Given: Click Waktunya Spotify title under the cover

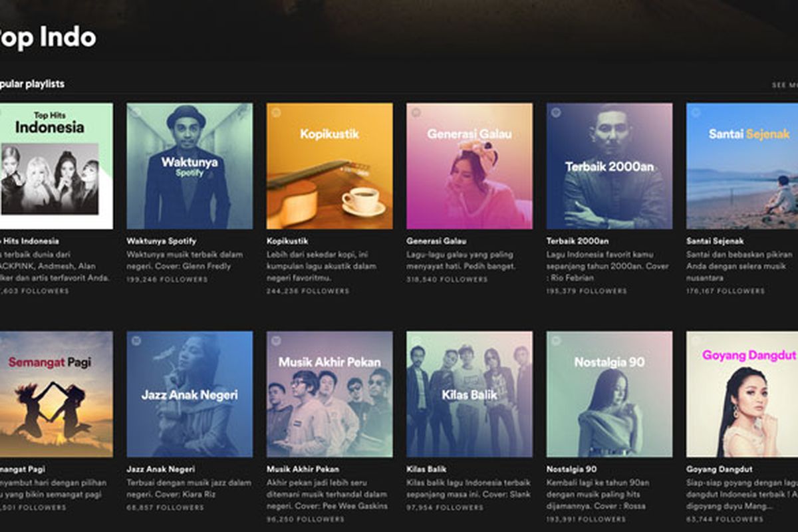Looking at the screenshot, I should click(162, 241).
